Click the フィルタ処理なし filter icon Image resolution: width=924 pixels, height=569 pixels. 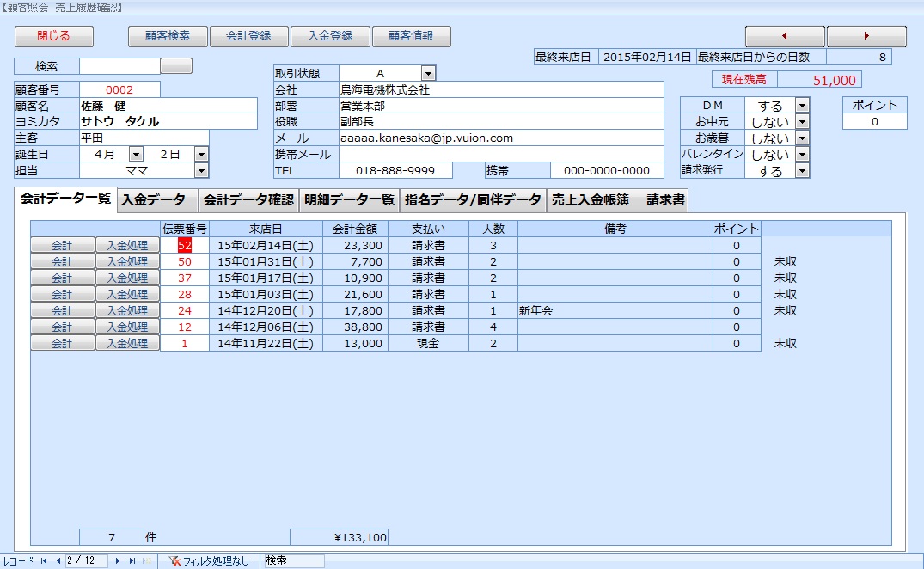[174, 561]
